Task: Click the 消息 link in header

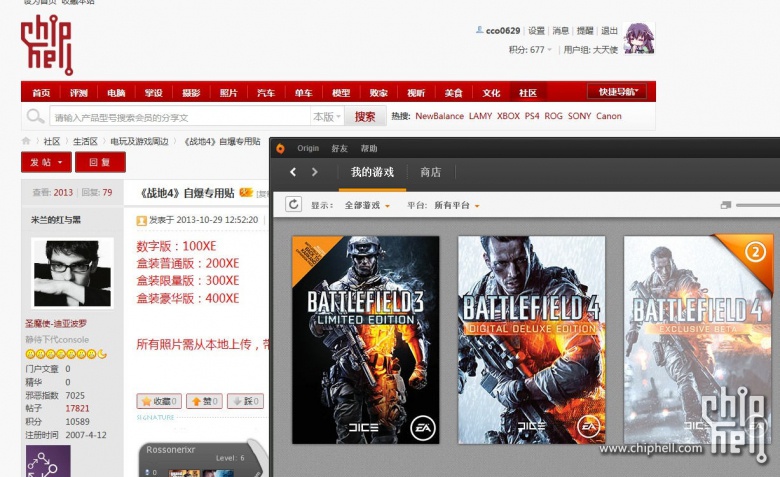Action: (561, 30)
